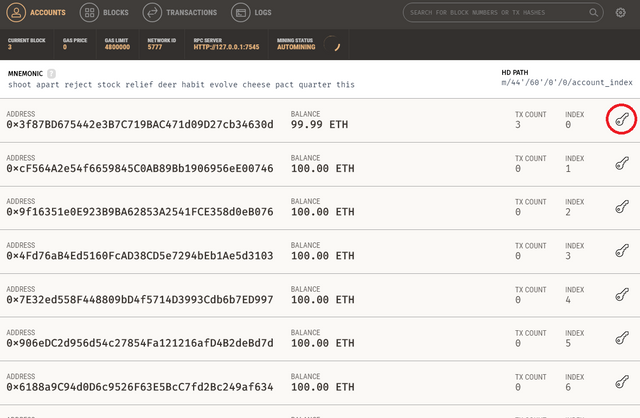Select address 0x7E32ed558F448809bD4f5714D3993Cdb6b7ED997
This screenshot has width=640, height=418.
[140, 300]
